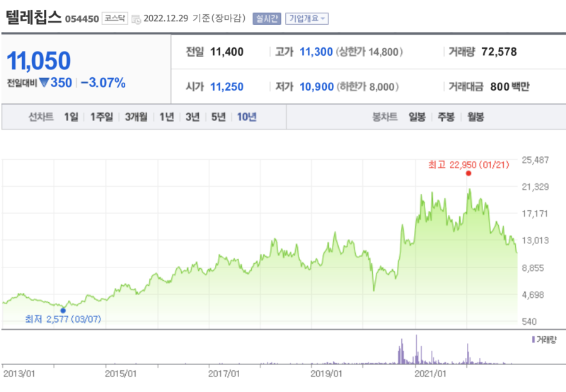Click the 거래대금 value 800 백만
The image size is (566, 392).
(x=509, y=86)
